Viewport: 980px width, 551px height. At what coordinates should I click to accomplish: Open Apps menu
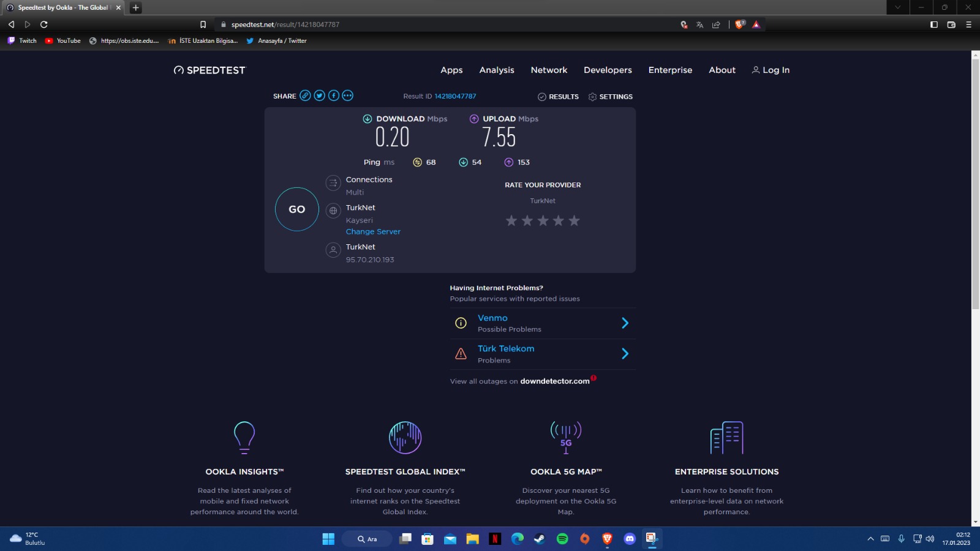point(451,70)
